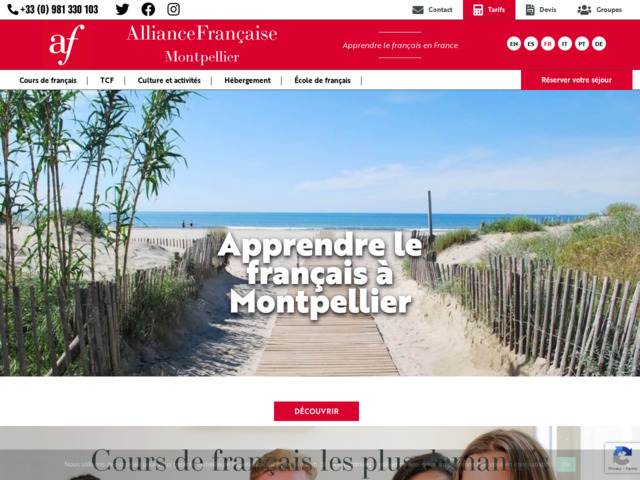Screen dimensions: 640x480
Task: Click the Contact envelope icon
Action: [418, 10]
